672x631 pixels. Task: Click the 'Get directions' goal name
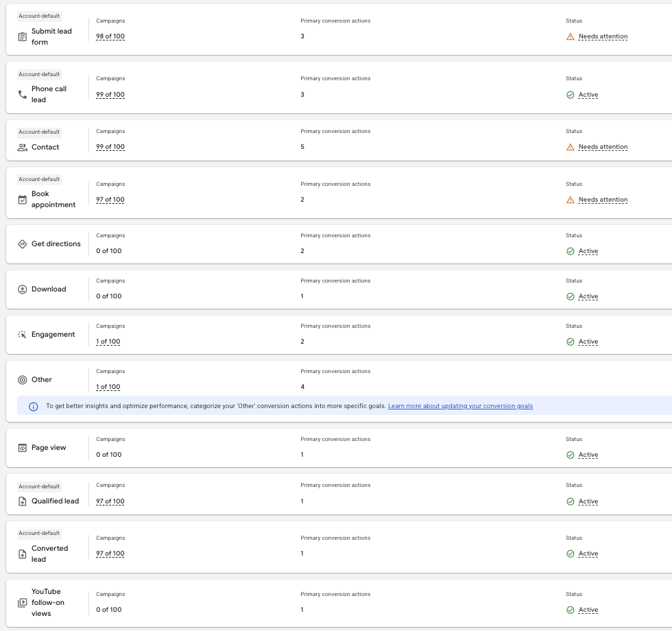(56, 243)
